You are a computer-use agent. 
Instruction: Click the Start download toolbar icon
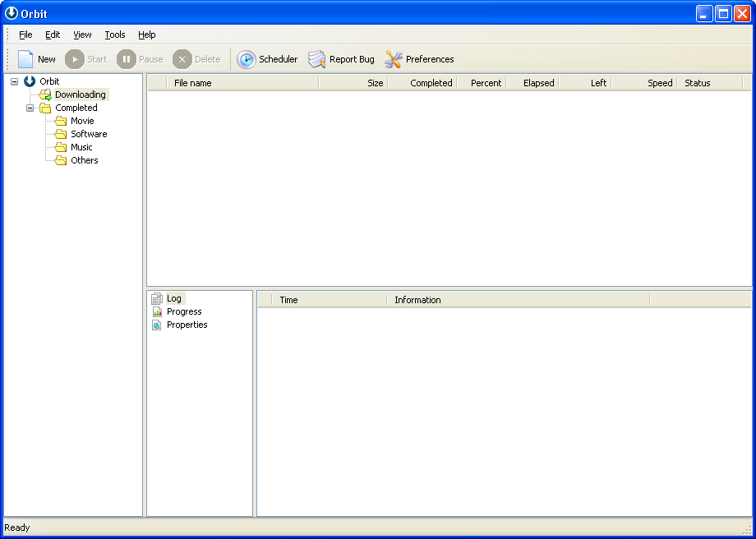75,59
